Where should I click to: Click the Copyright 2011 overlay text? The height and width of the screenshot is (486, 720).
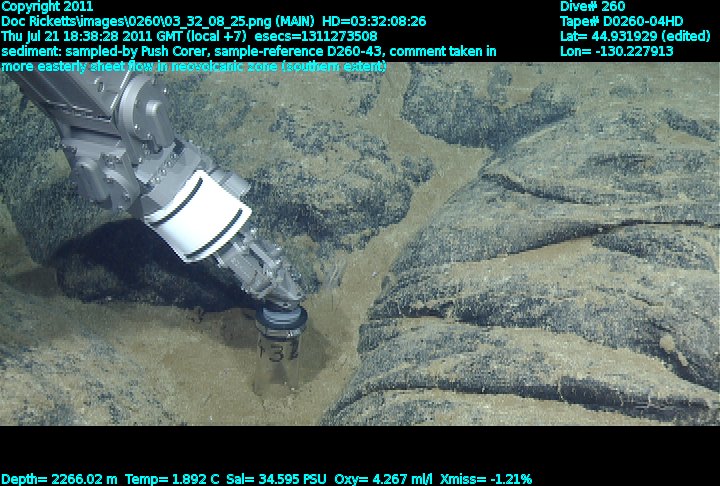(x=47, y=6)
